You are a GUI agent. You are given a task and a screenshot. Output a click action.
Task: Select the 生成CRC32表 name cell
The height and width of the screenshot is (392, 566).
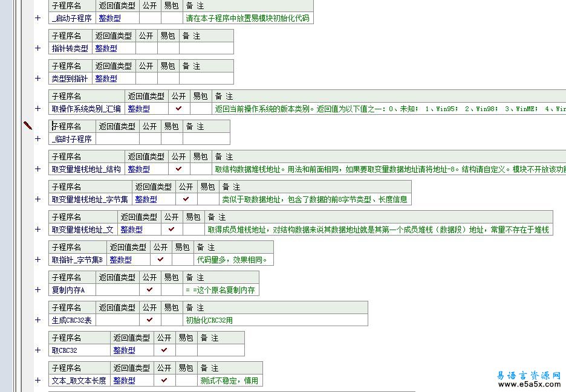72,320
